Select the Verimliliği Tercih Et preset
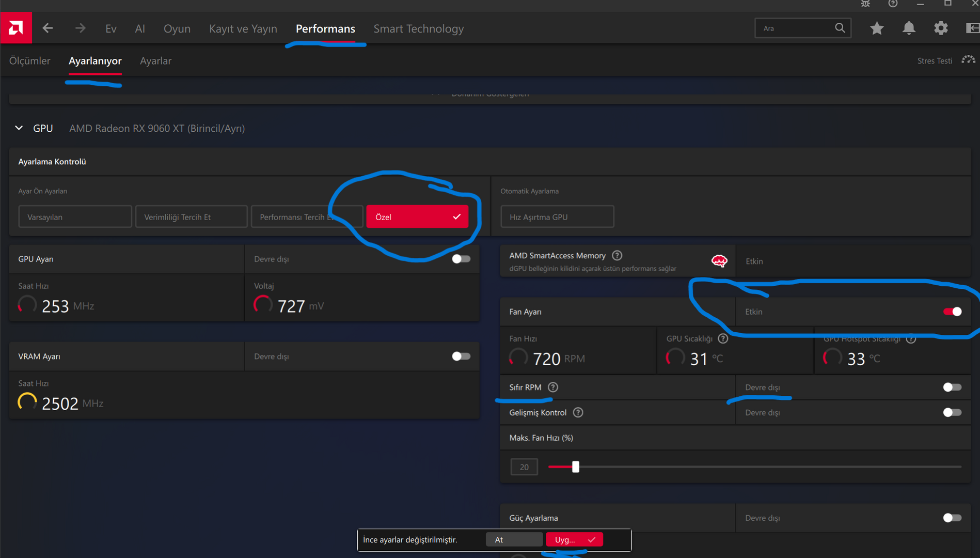The image size is (980, 558). pos(191,216)
